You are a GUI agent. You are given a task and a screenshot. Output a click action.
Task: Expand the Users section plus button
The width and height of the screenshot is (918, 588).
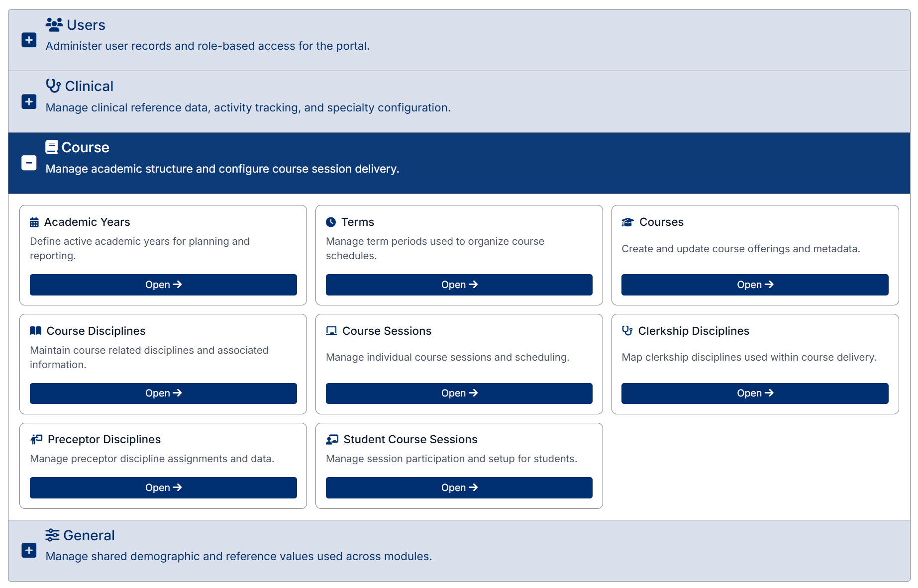point(29,40)
